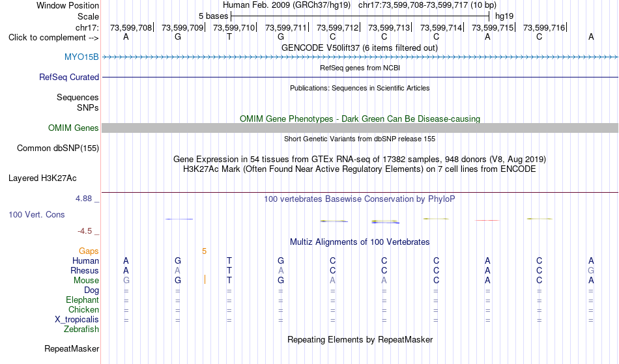The image size is (619, 364).
Task: Click the Dog species label
Action: 91,290
